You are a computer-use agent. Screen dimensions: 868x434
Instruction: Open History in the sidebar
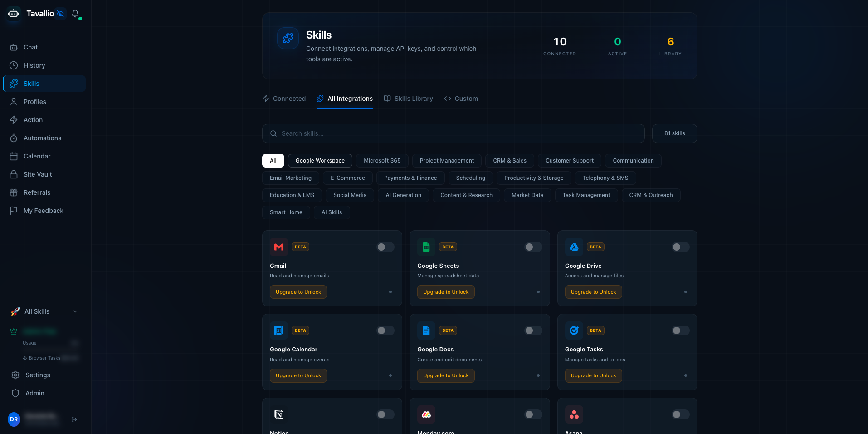coord(44,65)
